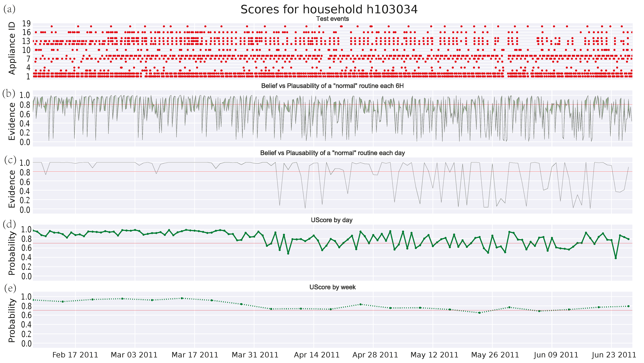The image size is (644, 363).
Task: Click the 0.0 tick label in panel (e)
Action: (26, 344)
